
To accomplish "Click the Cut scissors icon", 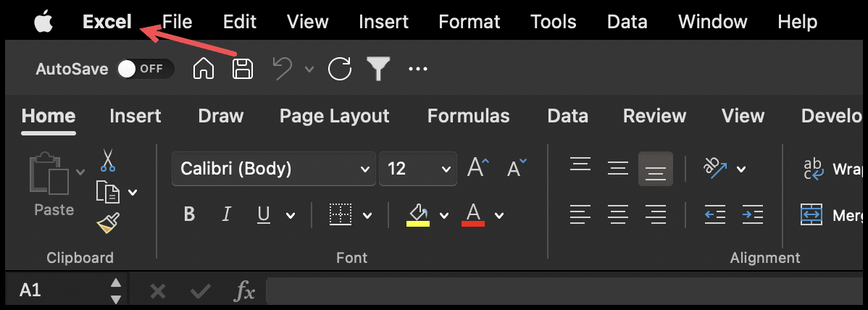I will 107,160.
